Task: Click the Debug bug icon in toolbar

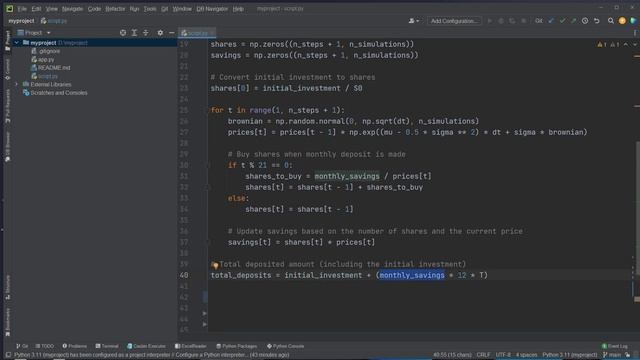Action: tap(501, 21)
